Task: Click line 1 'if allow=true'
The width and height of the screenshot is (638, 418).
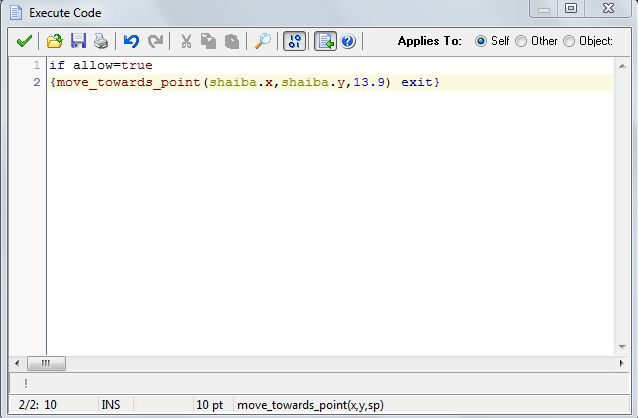Action: (101, 65)
